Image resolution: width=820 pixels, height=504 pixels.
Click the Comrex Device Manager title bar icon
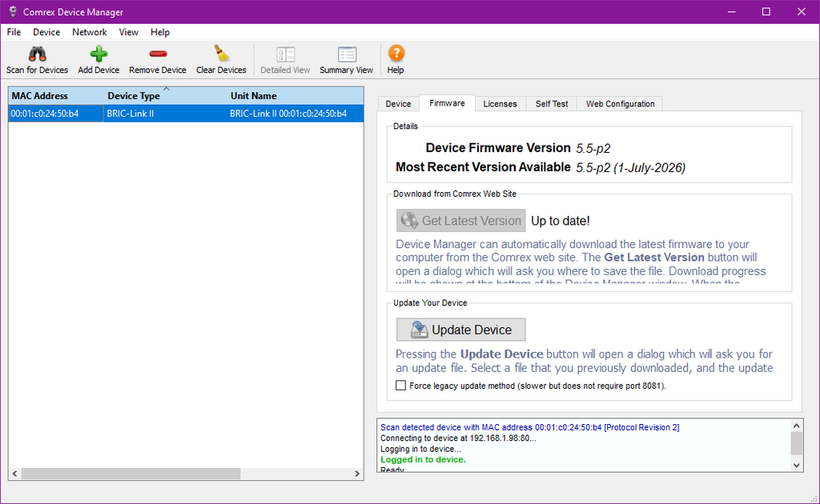pos(13,11)
